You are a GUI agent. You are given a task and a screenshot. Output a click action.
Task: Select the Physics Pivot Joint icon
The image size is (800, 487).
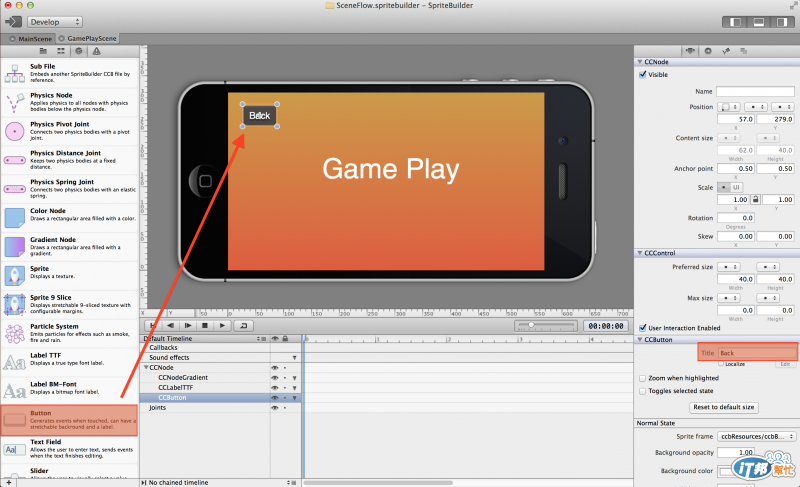click(14, 131)
